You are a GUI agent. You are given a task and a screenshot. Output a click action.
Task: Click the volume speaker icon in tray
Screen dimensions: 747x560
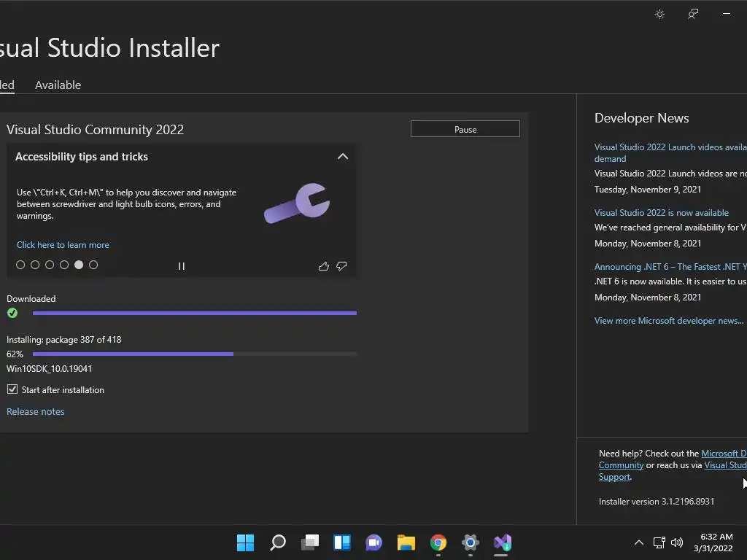coord(676,542)
